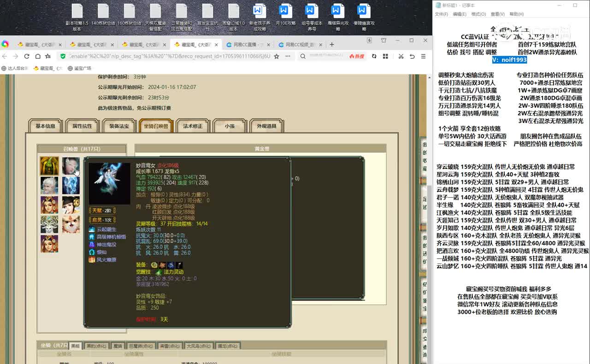
Task: Click the first equipment icon after 装备
Action: click(x=154, y=265)
